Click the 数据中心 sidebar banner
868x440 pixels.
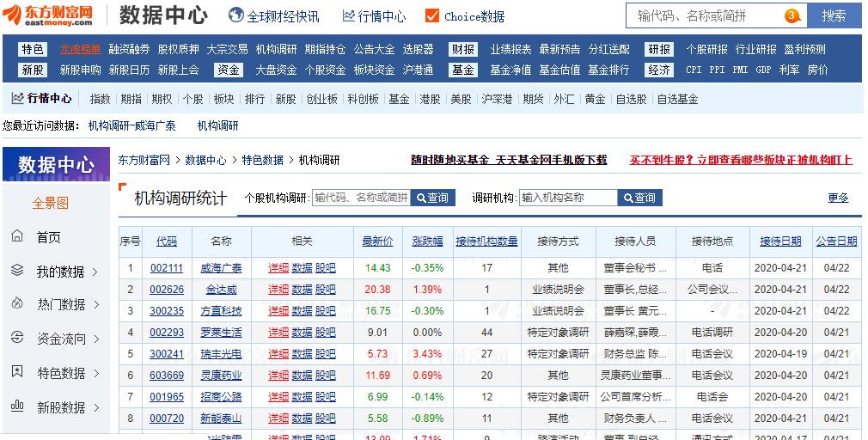click(56, 164)
